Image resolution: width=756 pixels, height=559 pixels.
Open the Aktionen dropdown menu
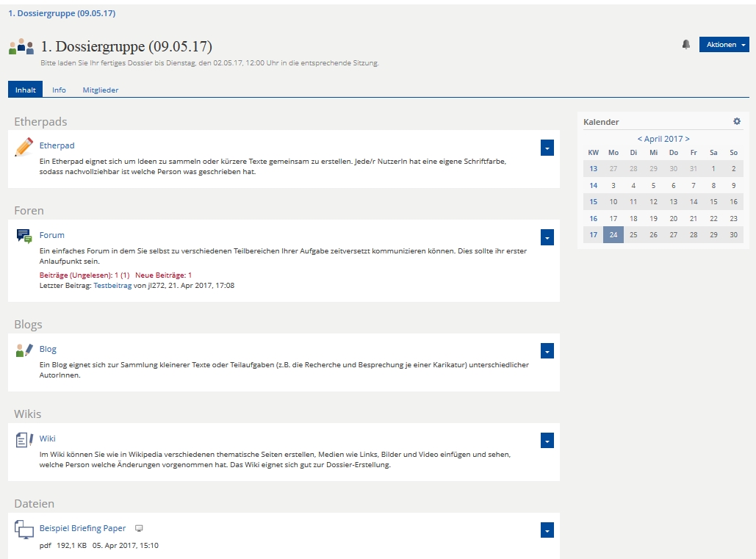(x=724, y=45)
